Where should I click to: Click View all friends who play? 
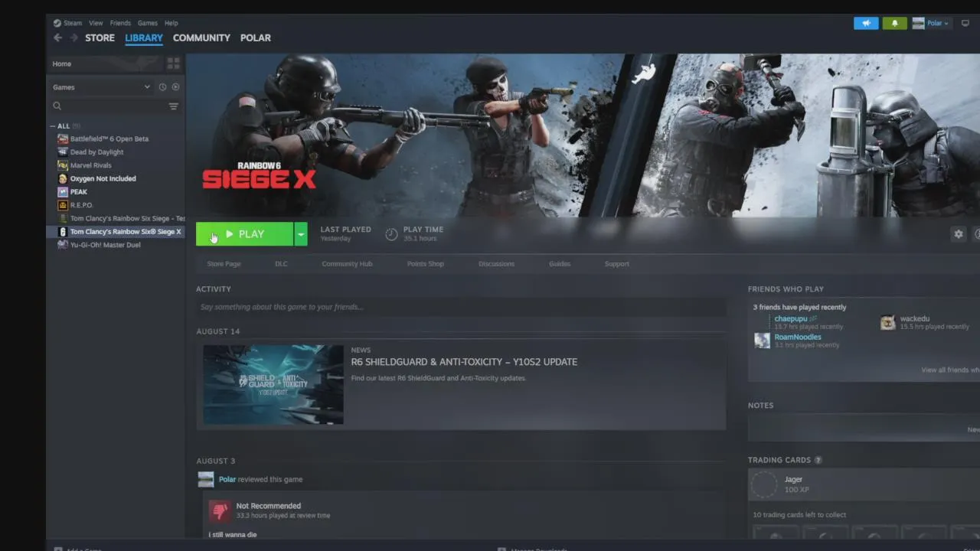pyautogui.click(x=950, y=370)
